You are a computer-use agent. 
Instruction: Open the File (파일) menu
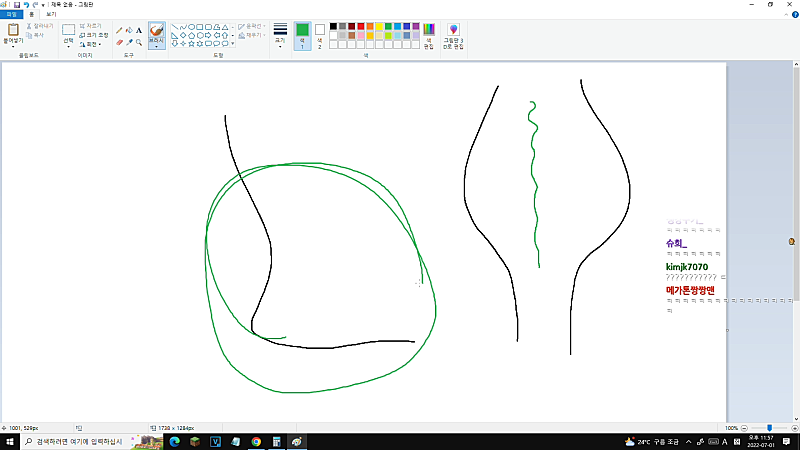[10, 15]
